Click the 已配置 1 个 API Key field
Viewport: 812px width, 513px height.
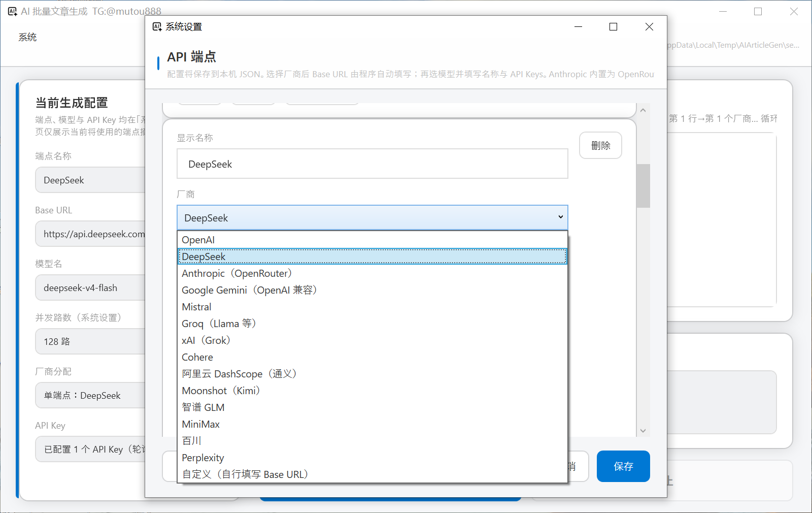tap(90, 449)
